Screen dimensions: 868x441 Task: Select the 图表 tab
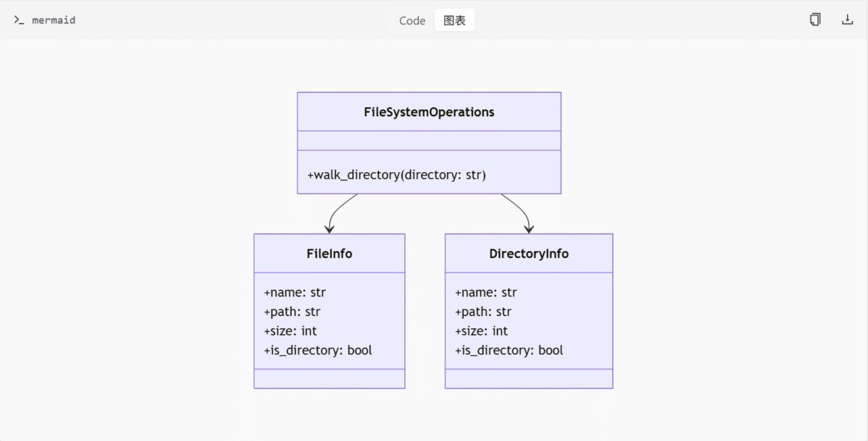pos(454,20)
